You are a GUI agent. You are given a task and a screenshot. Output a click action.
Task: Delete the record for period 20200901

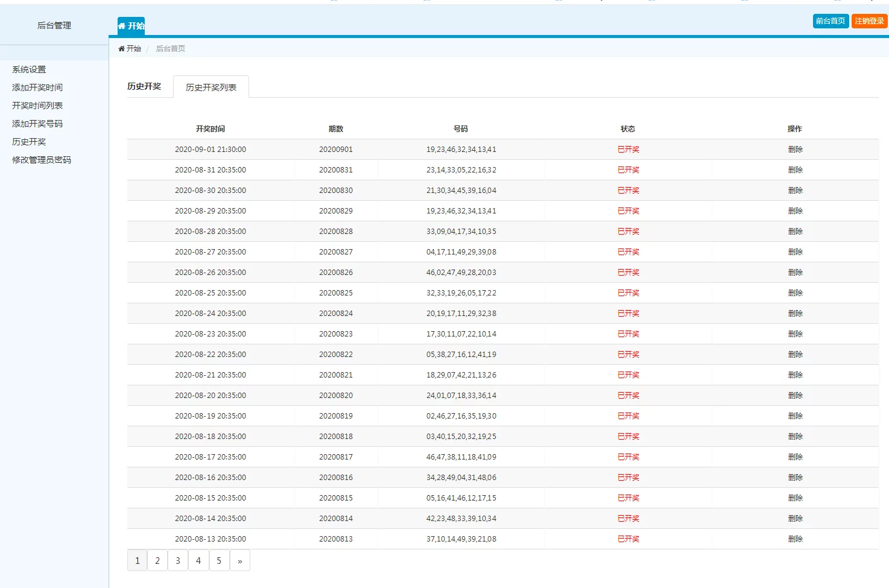point(795,150)
